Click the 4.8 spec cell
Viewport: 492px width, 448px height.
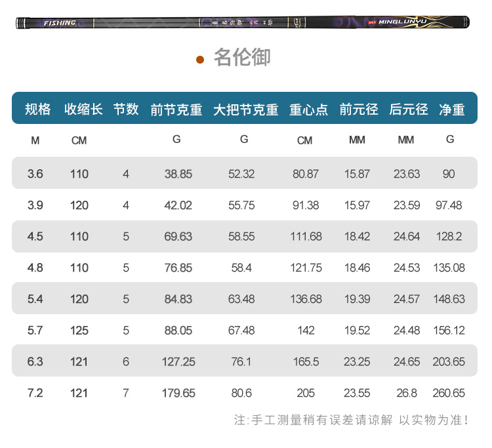(x=35, y=268)
